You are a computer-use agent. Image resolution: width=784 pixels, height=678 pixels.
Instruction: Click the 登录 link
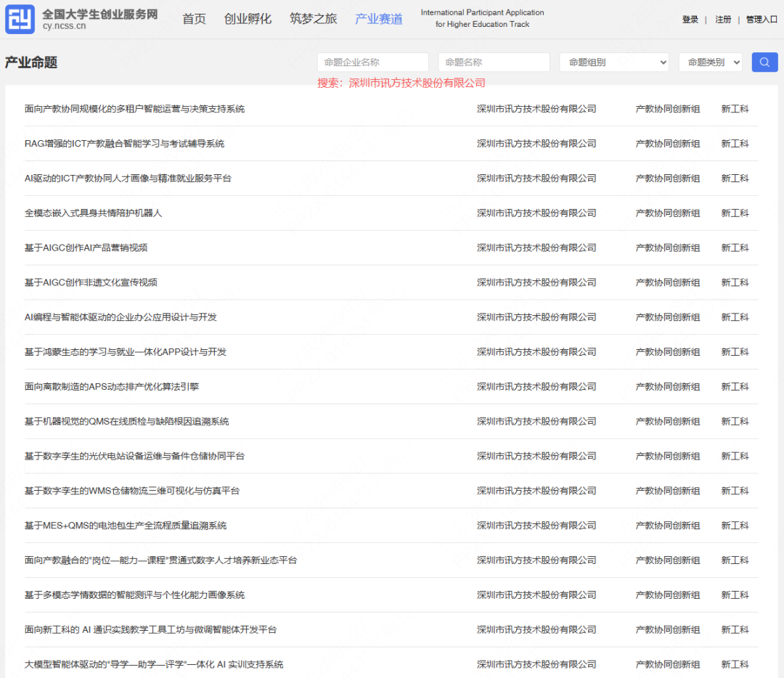(690, 20)
